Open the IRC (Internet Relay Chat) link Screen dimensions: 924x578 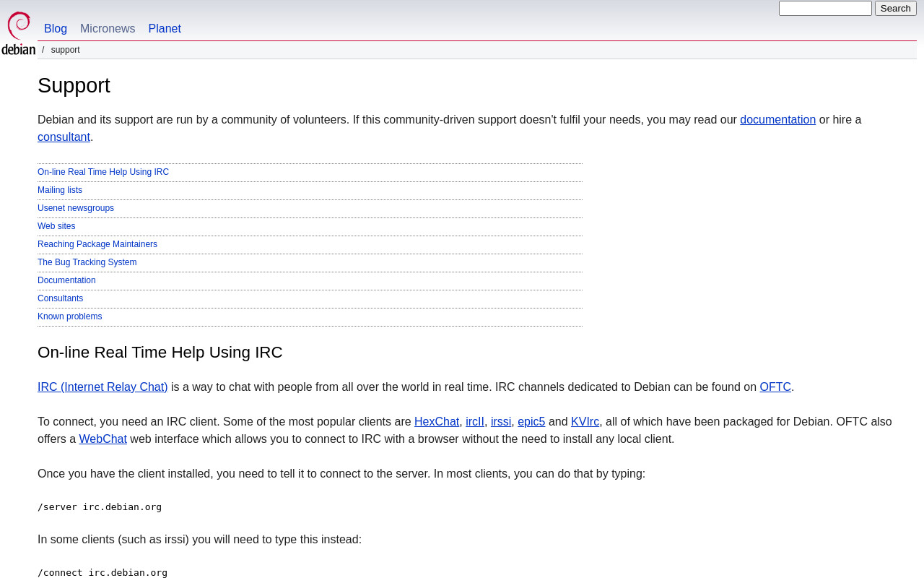pos(103,387)
